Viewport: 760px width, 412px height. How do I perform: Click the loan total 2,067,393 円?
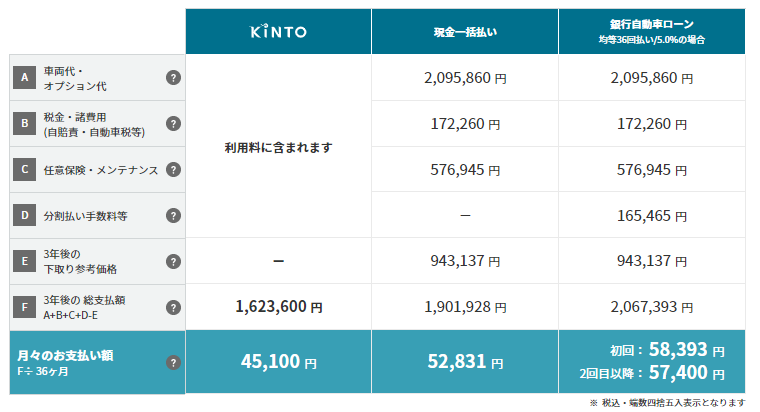point(651,307)
